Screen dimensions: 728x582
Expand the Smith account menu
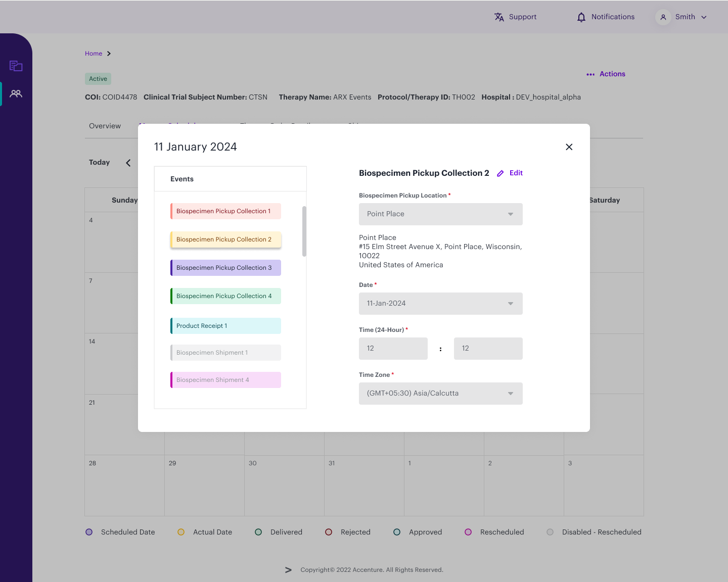click(x=704, y=17)
